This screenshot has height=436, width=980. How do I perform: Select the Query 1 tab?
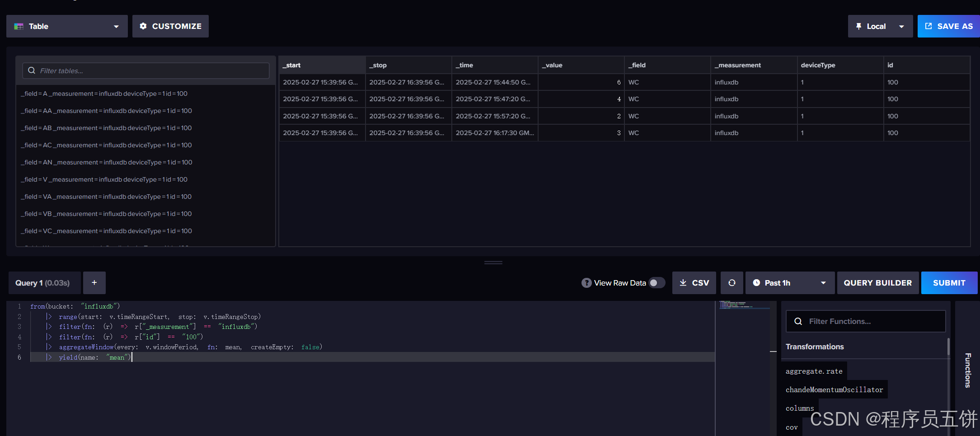43,283
